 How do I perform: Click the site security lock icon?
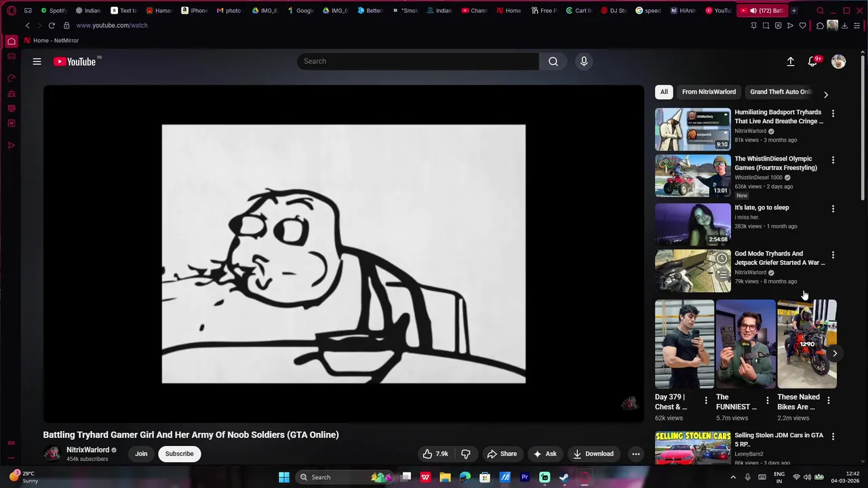66,26
